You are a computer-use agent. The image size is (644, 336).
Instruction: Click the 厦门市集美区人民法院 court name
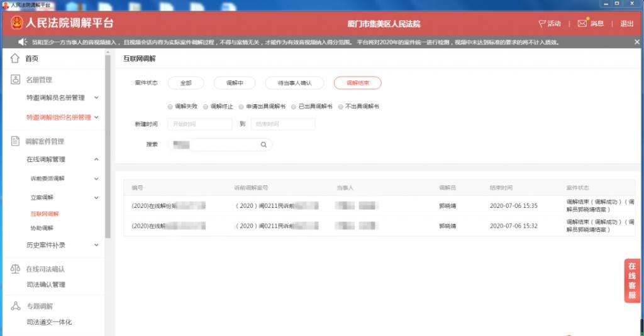pyautogui.click(x=384, y=24)
